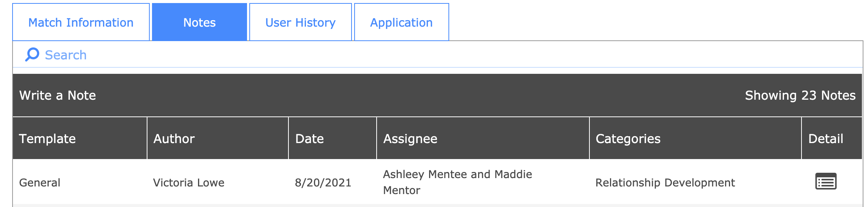
Task: Sort notes by the Assignee column header
Action: [410, 139]
